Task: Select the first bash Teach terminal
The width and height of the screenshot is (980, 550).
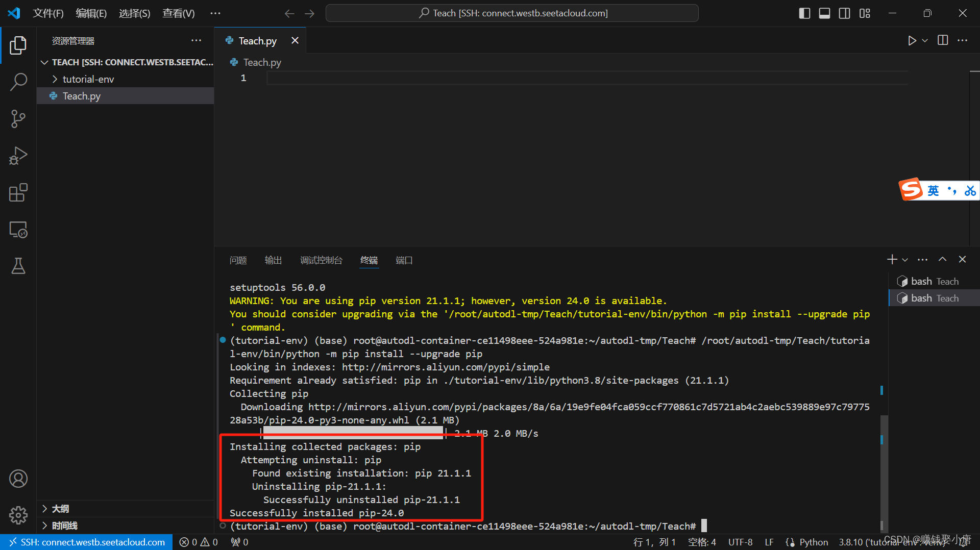Action: [x=934, y=282]
